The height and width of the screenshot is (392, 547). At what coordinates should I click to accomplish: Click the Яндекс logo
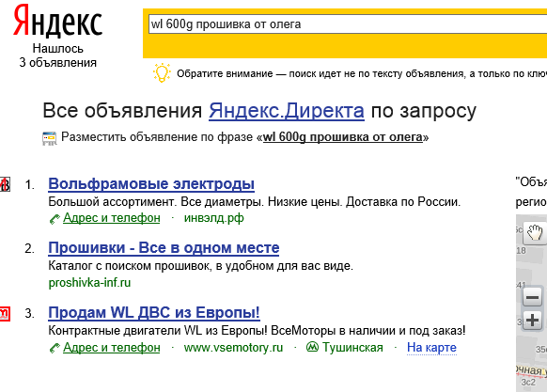(x=57, y=22)
